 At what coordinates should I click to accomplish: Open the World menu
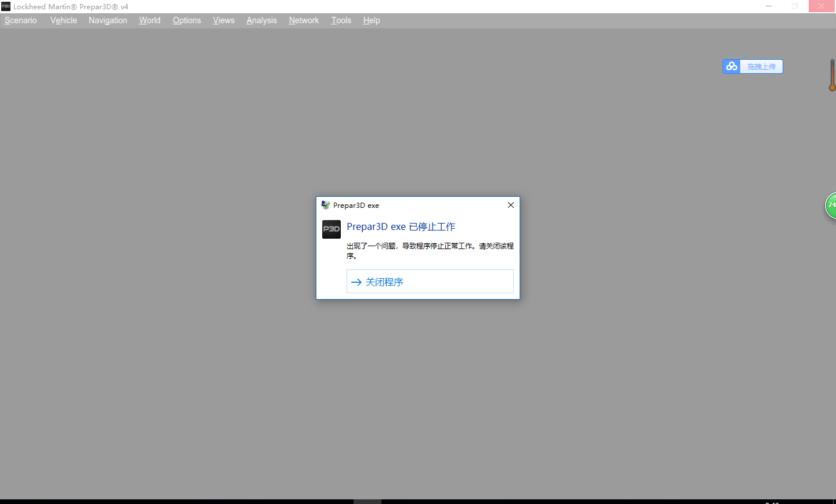pos(150,20)
